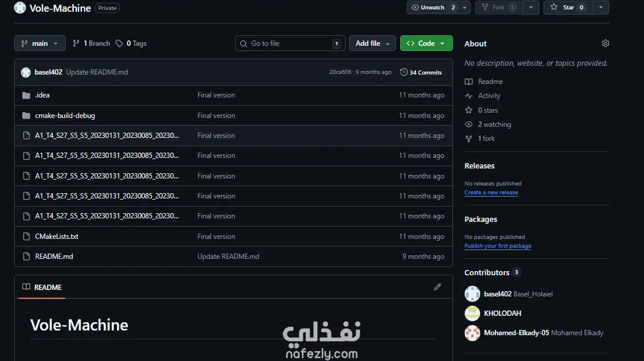Click the search magnifier in Go to file
644x361 pixels.
(x=243, y=43)
